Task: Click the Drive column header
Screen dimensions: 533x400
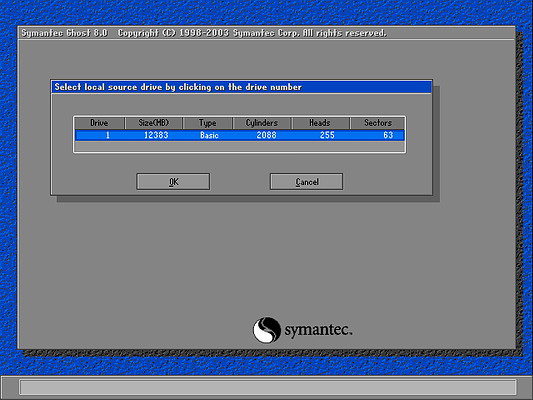Action: (x=99, y=123)
